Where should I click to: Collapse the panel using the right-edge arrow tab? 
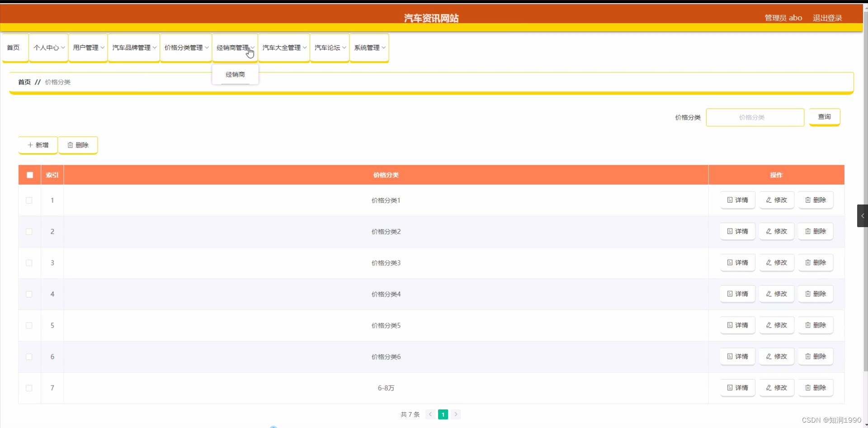click(863, 216)
